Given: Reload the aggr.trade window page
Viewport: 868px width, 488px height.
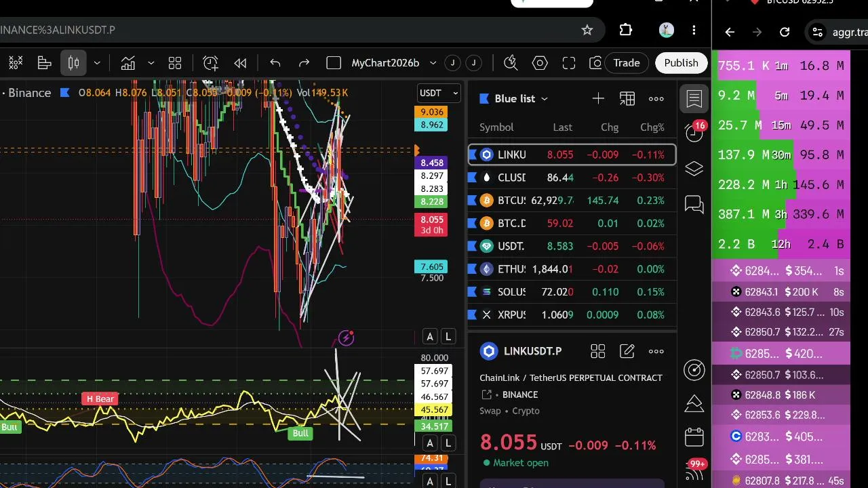Looking at the screenshot, I should (x=785, y=32).
